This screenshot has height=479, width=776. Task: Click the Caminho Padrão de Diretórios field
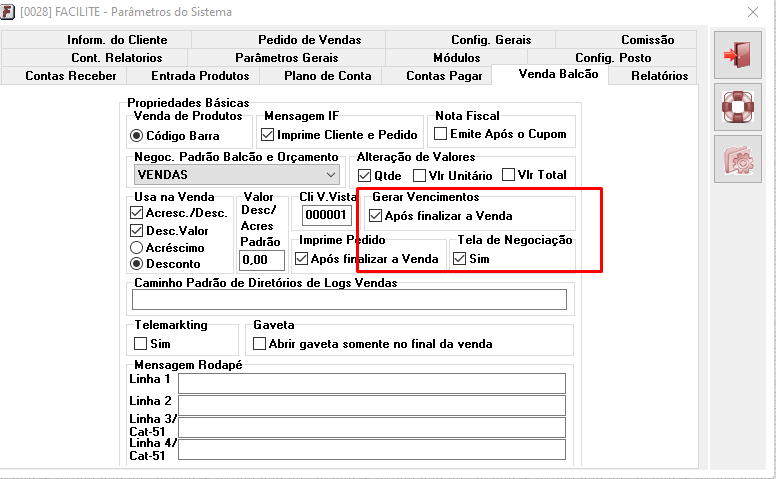[x=349, y=300]
